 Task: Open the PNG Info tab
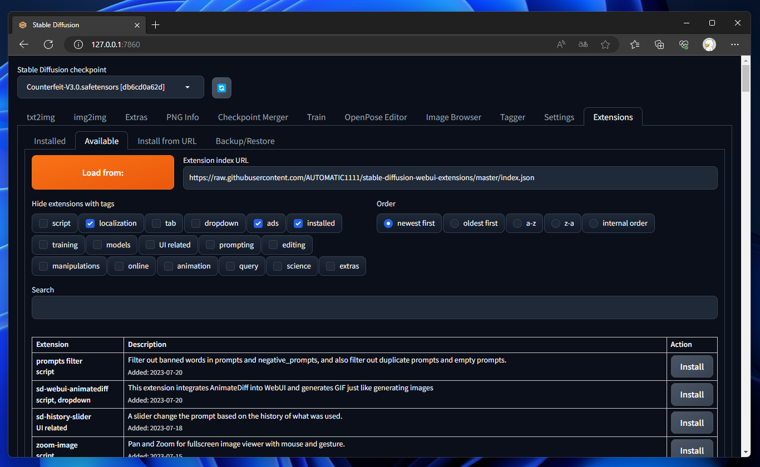tap(183, 117)
